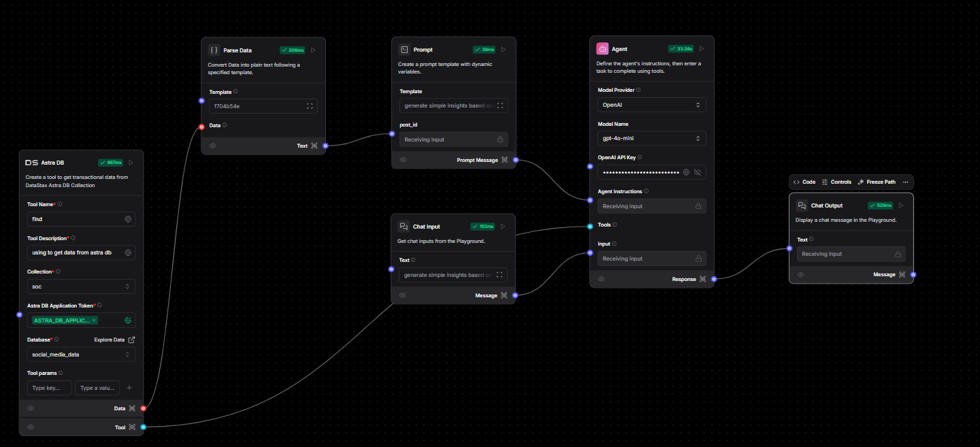Open the Collection dropdown showing soc
980x447 pixels.
click(81, 286)
